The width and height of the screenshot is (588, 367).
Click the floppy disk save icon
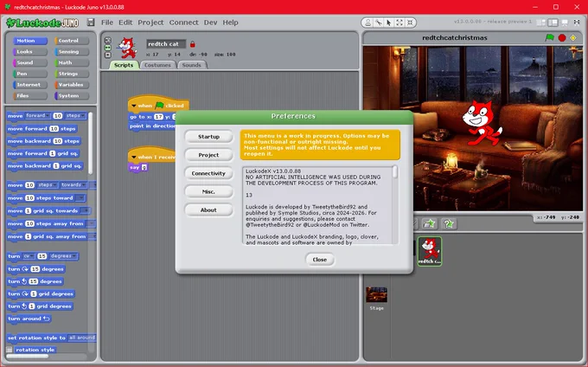click(91, 23)
